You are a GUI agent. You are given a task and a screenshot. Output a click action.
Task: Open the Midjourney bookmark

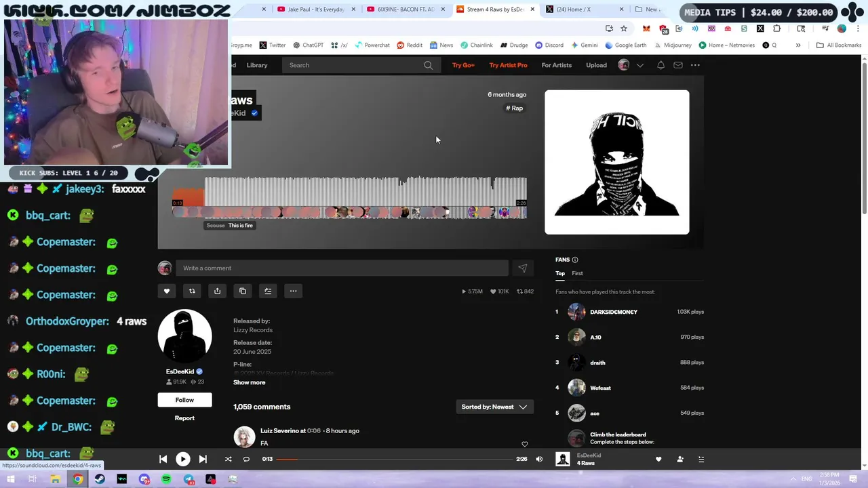[x=673, y=45]
